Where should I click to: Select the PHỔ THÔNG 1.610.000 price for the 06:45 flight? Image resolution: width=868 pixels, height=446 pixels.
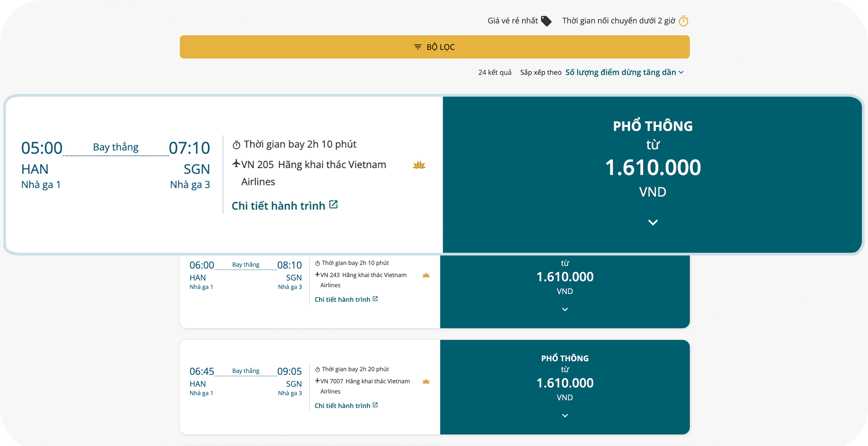565,383
